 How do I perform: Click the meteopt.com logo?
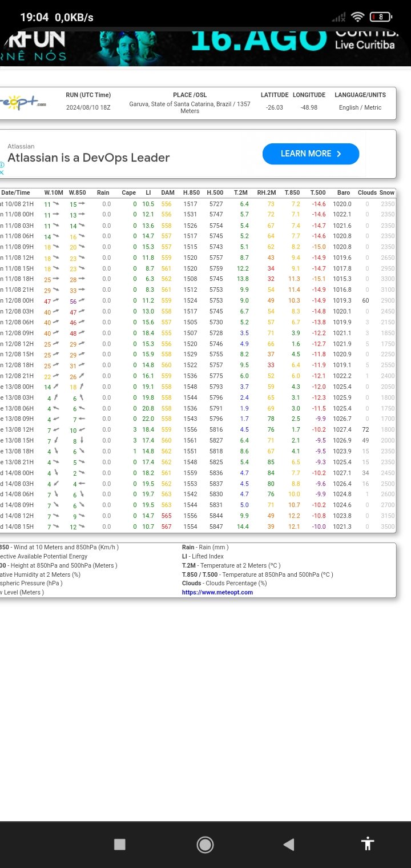[x=23, y=103]
